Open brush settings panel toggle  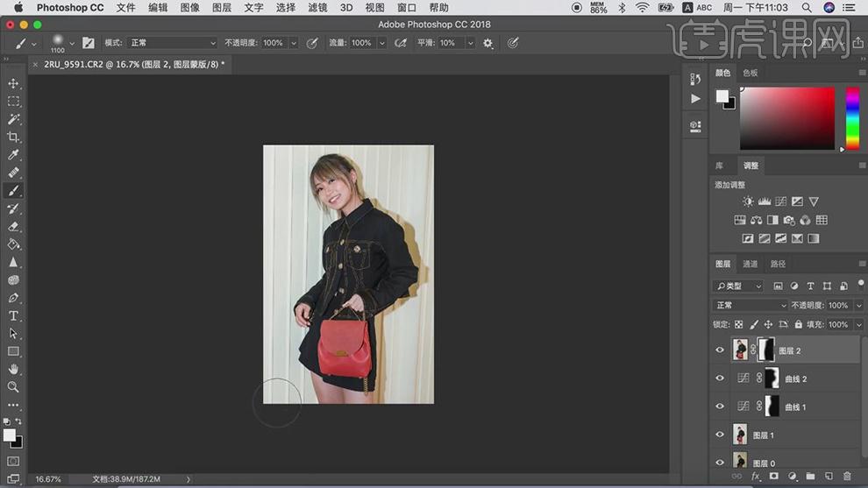point(88,43)
